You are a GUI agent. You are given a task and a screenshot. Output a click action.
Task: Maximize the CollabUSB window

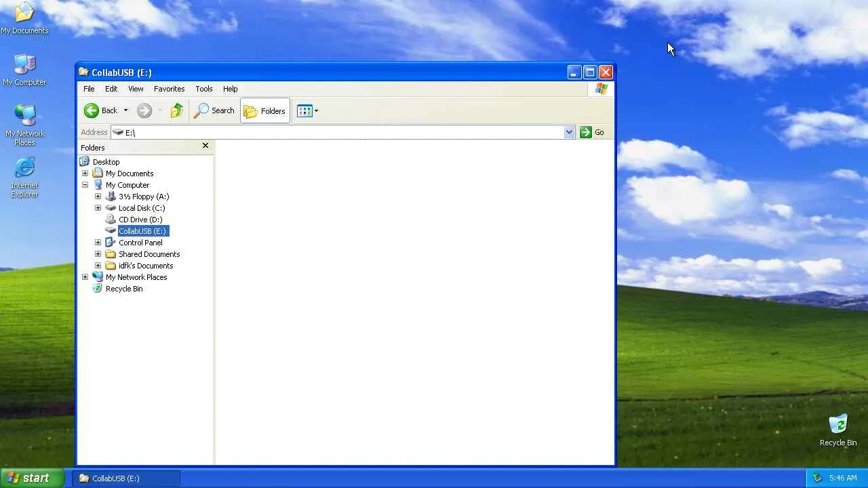point(590,73)
